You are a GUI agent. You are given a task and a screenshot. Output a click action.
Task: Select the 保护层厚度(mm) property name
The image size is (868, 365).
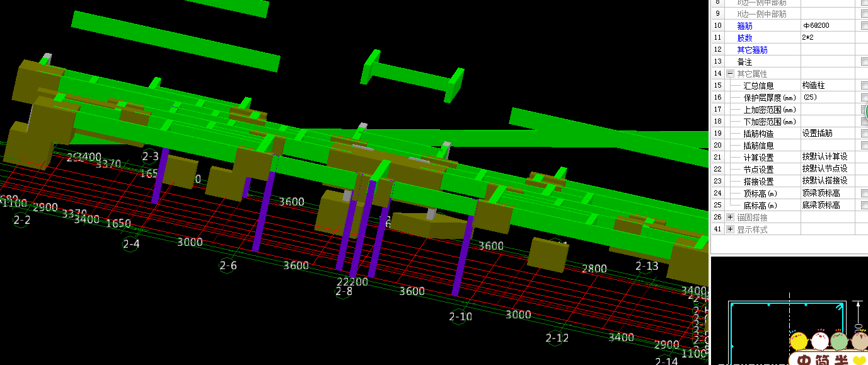tap(770, 98)
